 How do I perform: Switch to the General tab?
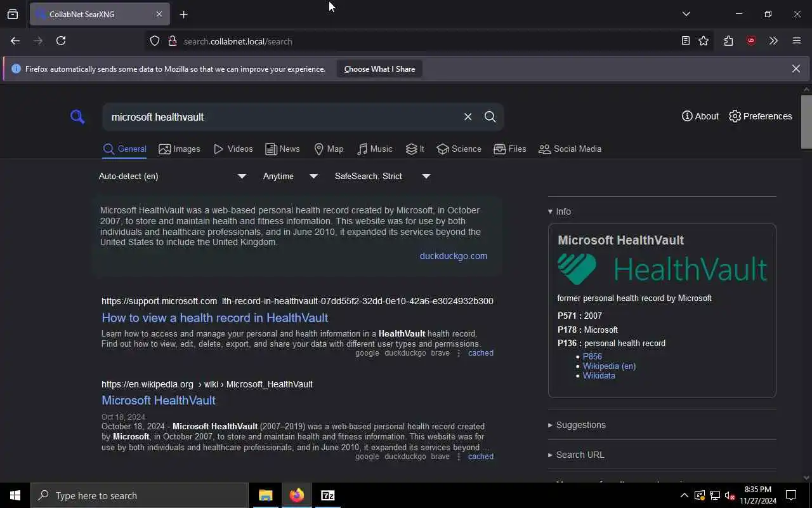click(124, 149)
